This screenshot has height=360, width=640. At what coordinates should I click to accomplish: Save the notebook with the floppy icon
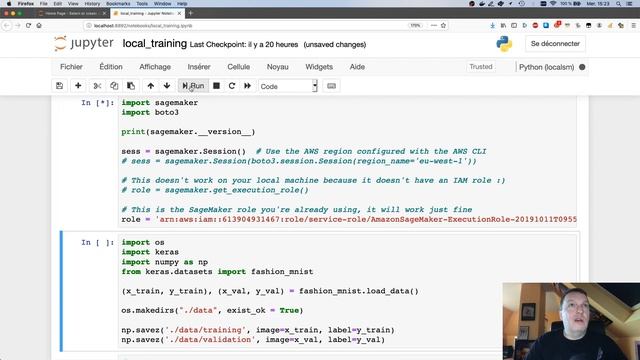click(x=60, y=86)
